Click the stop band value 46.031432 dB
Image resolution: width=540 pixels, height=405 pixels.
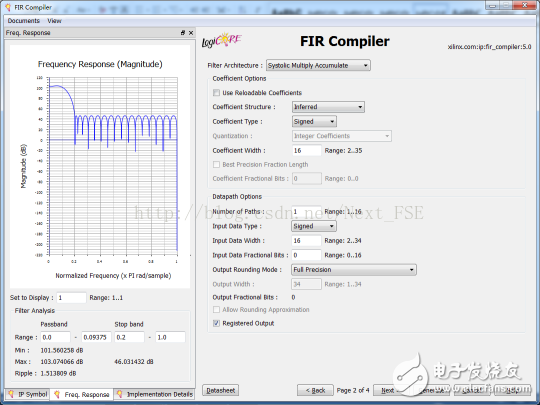point(134,362)
